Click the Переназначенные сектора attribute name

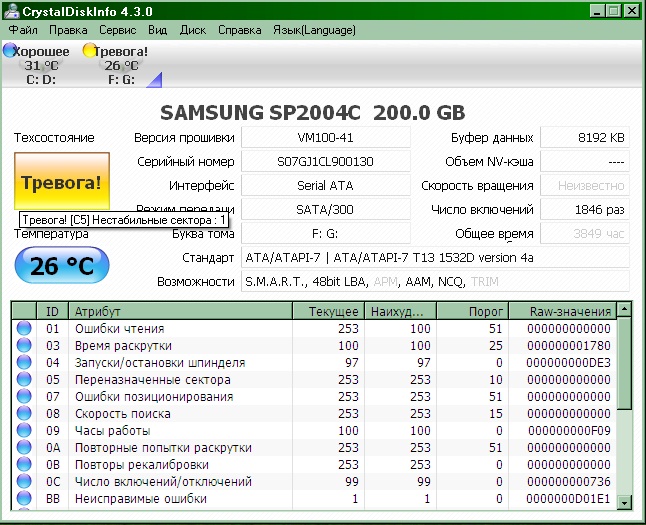pos(152,380)
